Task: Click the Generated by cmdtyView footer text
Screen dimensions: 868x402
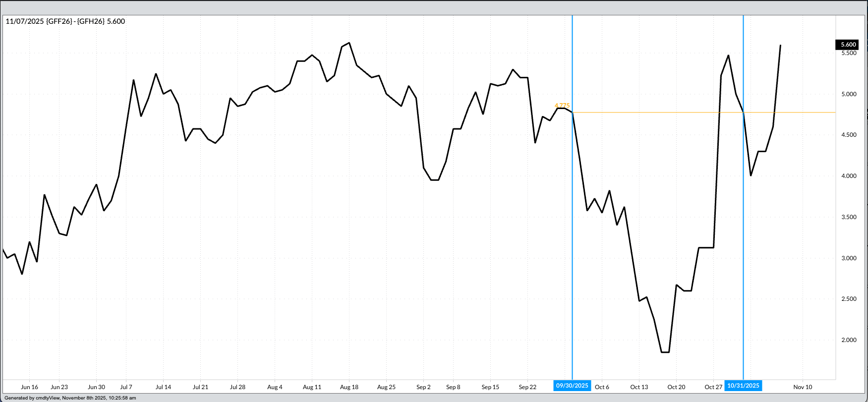Action: 70,398
